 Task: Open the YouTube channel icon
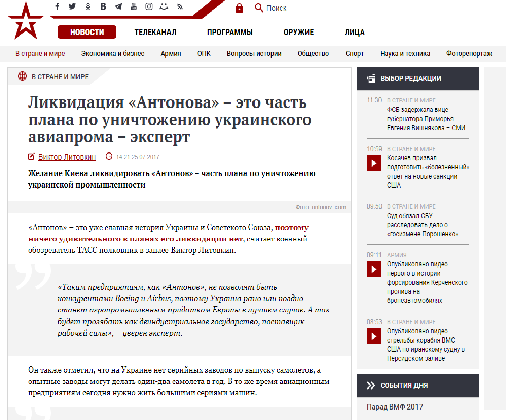coord(133,7)
